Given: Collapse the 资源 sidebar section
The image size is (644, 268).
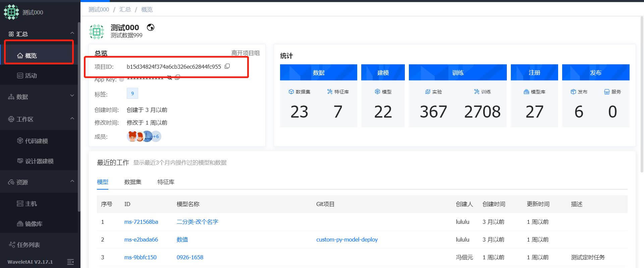Looking at the screenshot, I should [x=72, y=181].
